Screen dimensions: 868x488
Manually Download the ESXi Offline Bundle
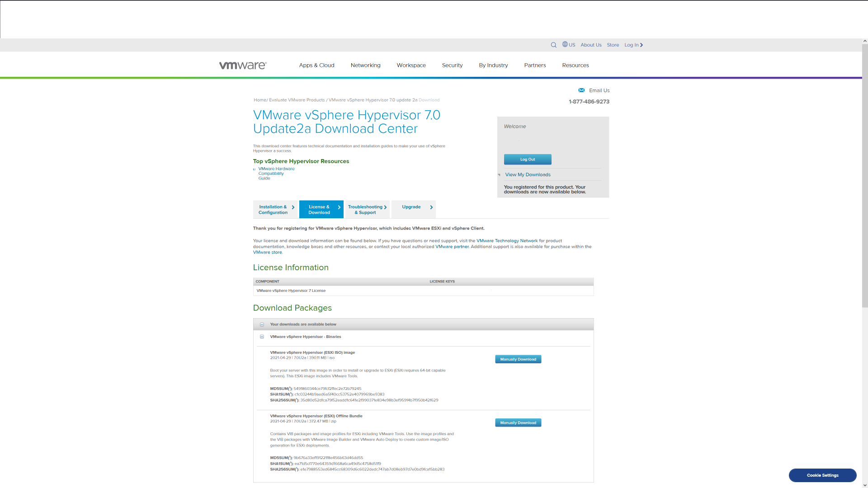(x=518, y=422)
